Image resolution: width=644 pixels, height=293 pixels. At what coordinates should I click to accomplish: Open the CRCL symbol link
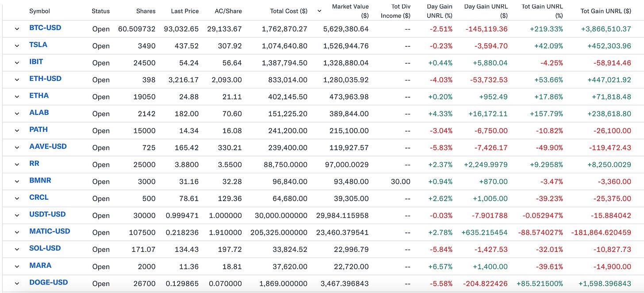(39, 198)
